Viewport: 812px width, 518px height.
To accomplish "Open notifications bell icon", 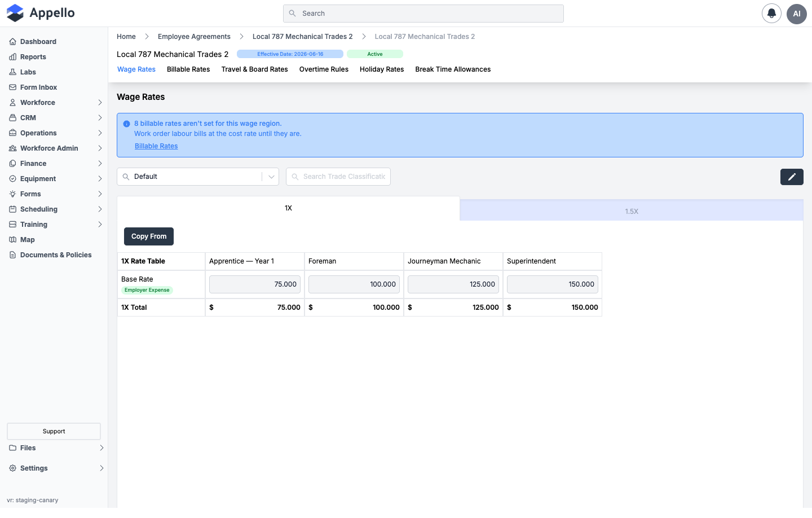I will coord(771,14).
